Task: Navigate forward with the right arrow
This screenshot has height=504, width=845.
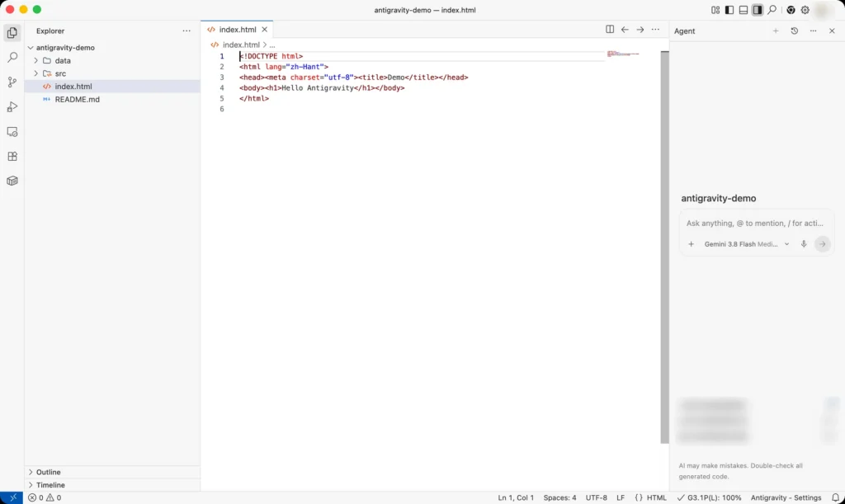Action: (640, 30)
